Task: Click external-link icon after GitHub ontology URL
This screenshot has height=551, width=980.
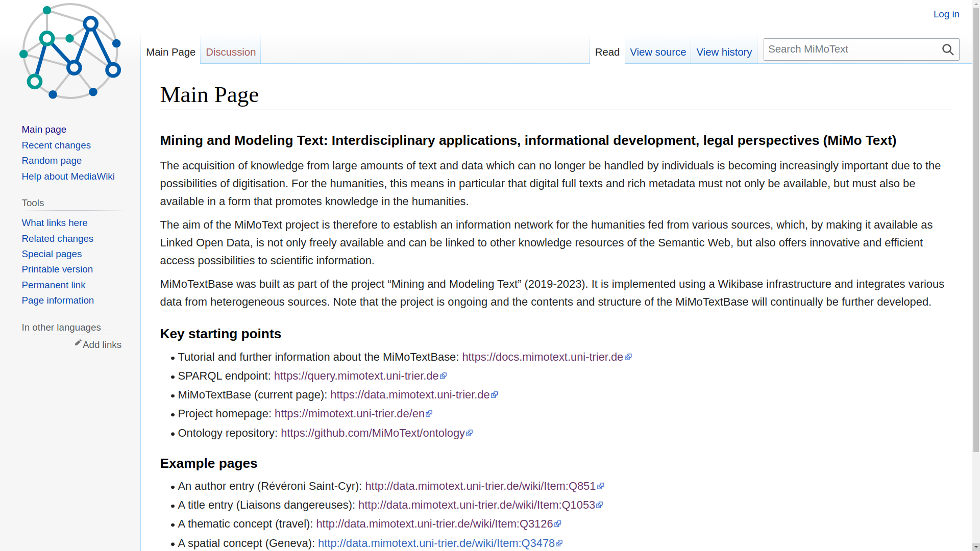Action: 469,433
